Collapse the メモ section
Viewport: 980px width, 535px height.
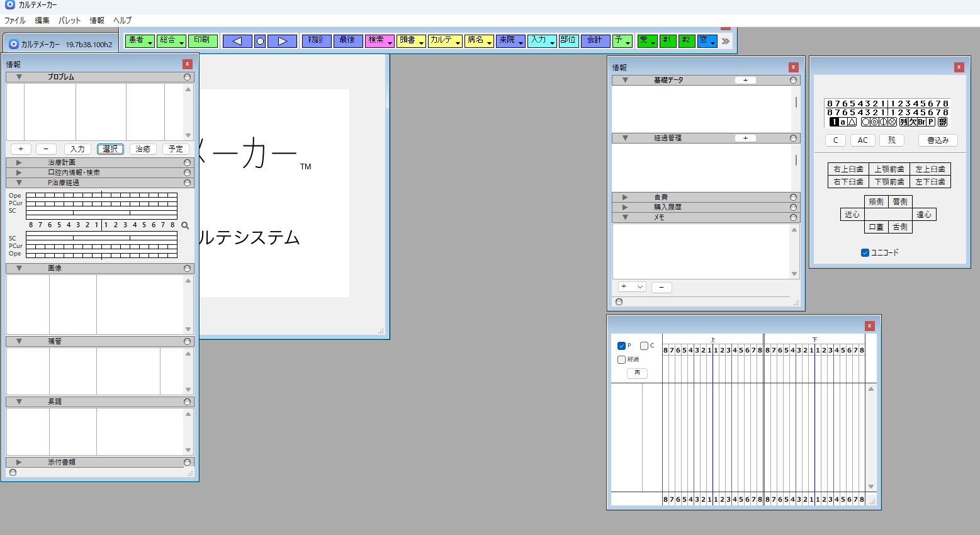click(x=624, y=217)
